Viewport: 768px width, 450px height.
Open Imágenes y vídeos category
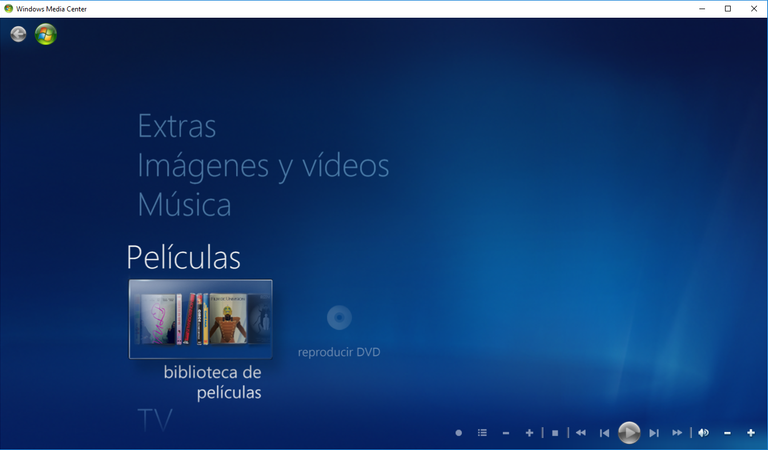tap(263, 166)
